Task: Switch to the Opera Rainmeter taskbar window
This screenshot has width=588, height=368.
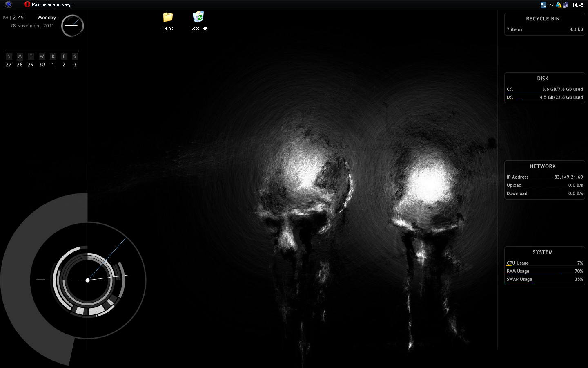Action: [x=50, y=4]
